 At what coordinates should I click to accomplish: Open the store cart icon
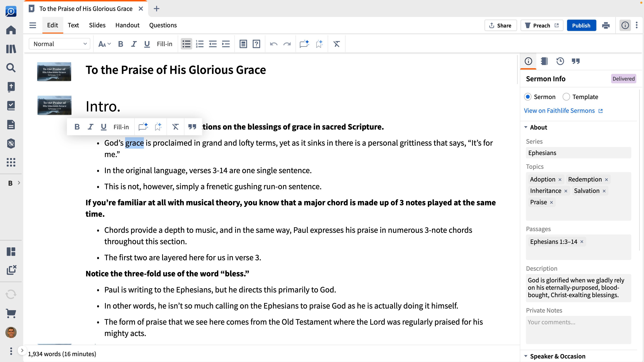[x=11, y=313]
